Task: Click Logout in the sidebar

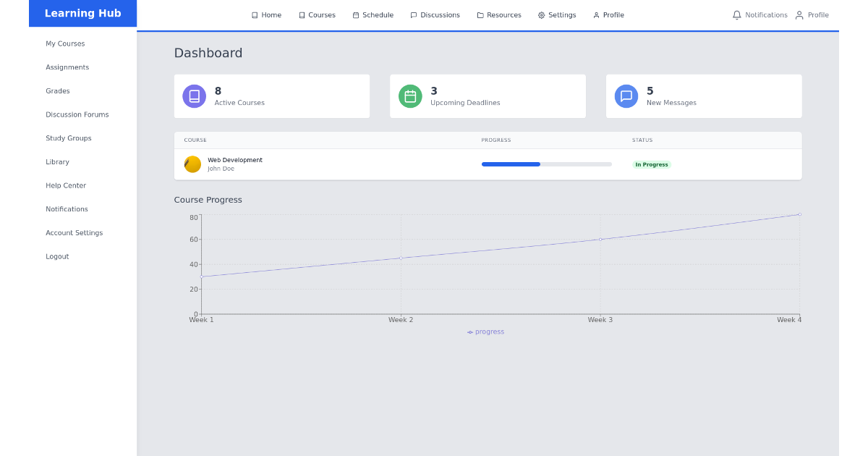Action: point(57,257)
